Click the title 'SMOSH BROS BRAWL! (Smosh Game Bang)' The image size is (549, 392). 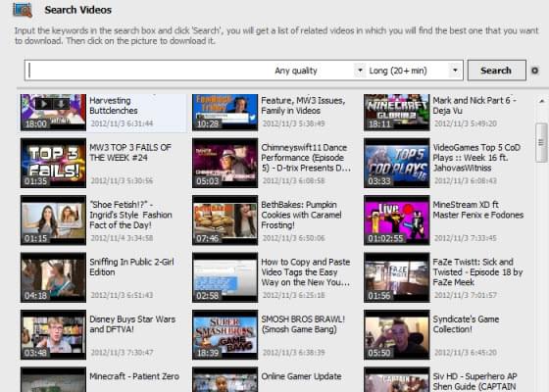303,324
